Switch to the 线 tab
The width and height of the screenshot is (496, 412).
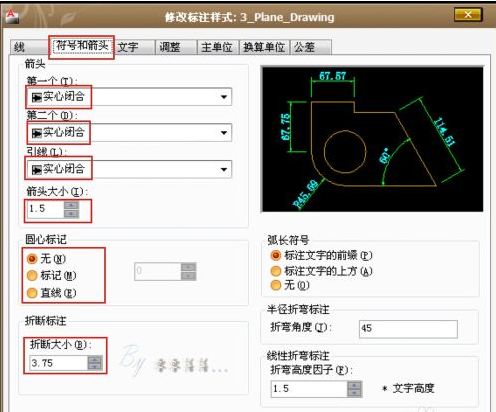[x=29, y=47]
